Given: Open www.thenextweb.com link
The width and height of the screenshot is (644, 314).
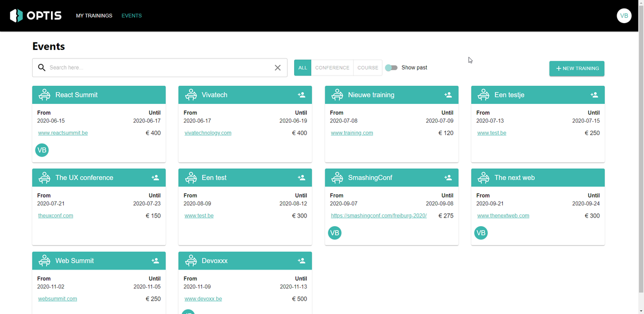Looking at the screenshot, I should point(503,216).
